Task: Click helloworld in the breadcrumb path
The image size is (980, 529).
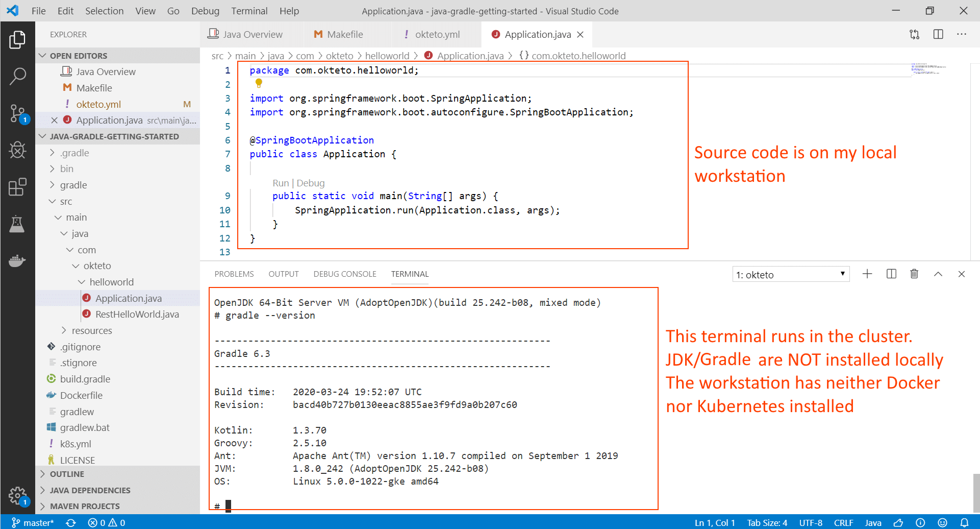Action: coord(387,56)
